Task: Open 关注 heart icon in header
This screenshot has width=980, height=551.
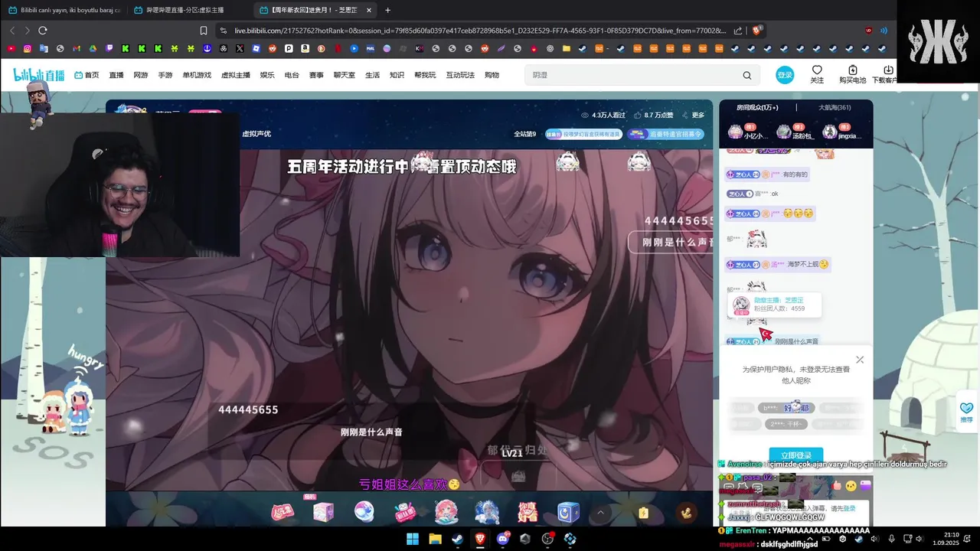Action: click(x=817, y=74)
